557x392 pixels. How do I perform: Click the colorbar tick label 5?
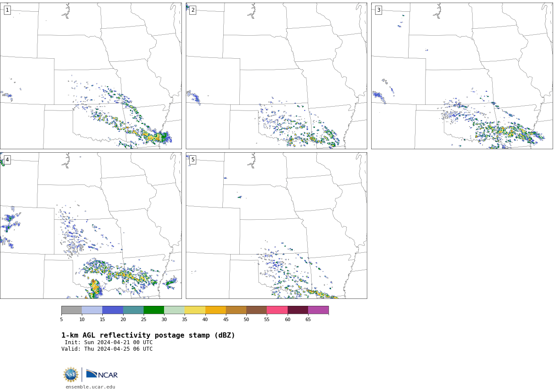pyautogui.click(x=61, y=320)
